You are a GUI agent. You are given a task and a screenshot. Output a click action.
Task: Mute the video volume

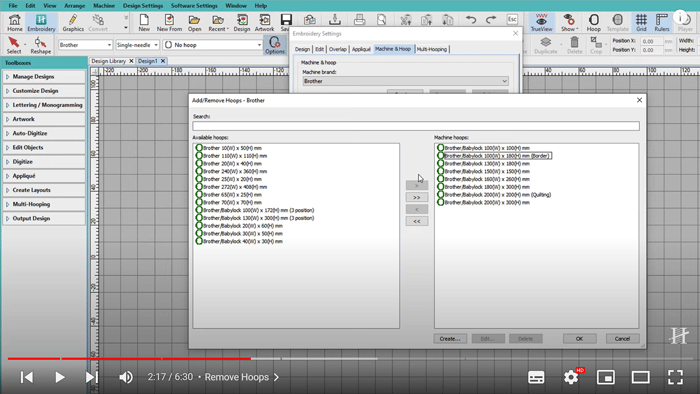[x=126, y=377]
